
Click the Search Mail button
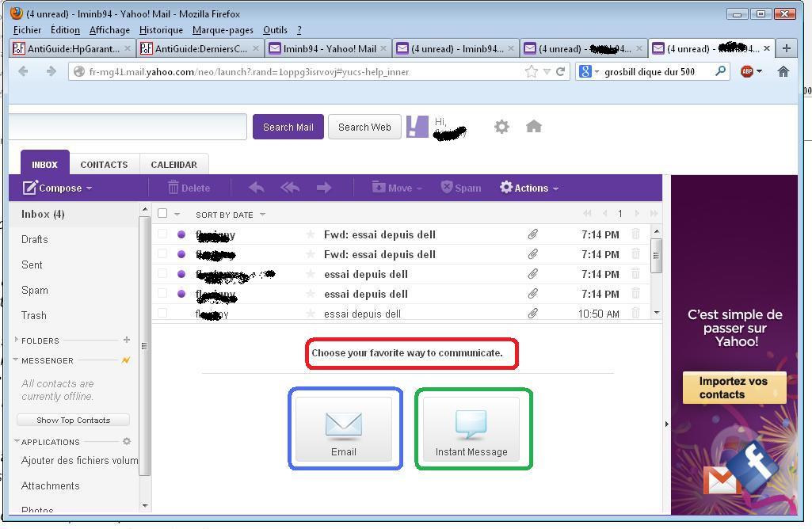(288, 127)
